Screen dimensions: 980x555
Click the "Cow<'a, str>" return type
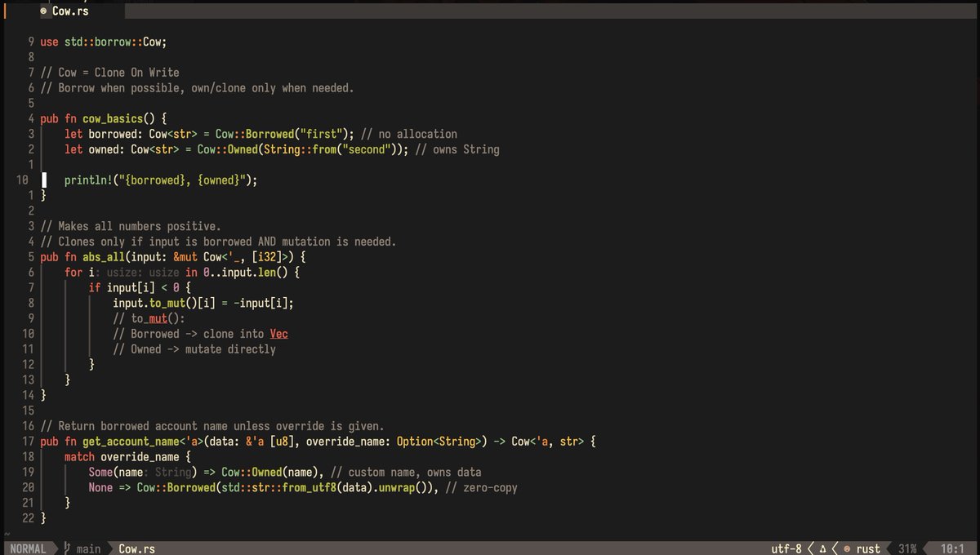[x=548, y=442]
